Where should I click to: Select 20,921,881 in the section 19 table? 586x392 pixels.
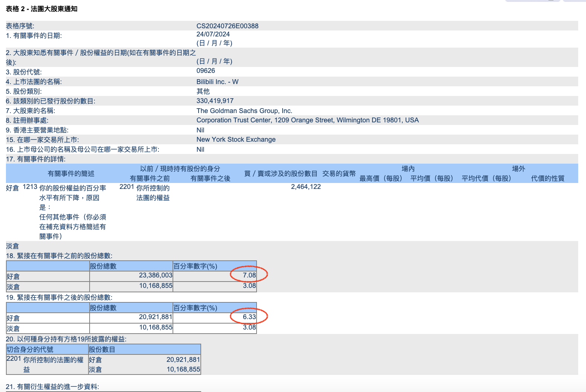(x=156, y=317)
